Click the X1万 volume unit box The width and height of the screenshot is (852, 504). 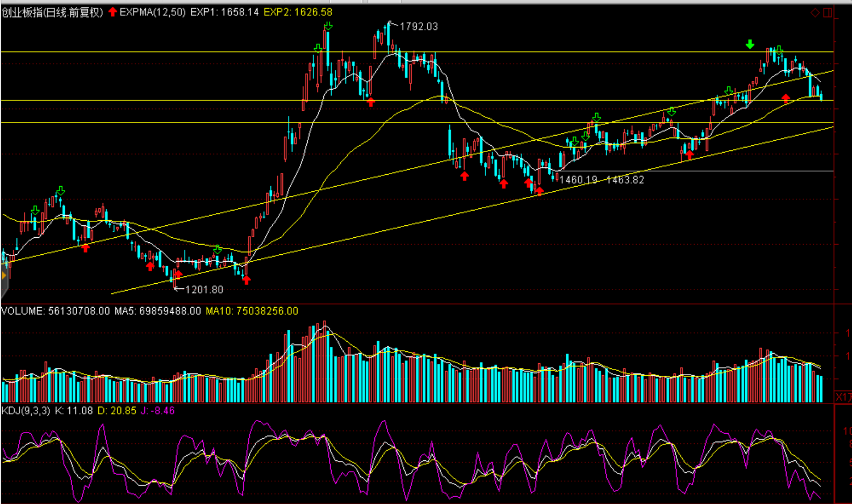[843, 397]
